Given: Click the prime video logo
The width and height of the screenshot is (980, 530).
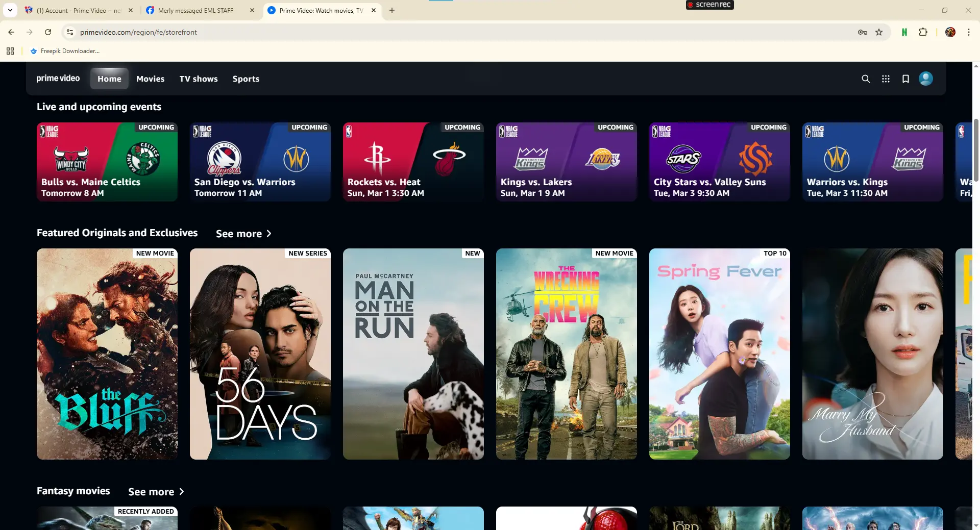Looking at the screenshot, I should tap(58, 79).
